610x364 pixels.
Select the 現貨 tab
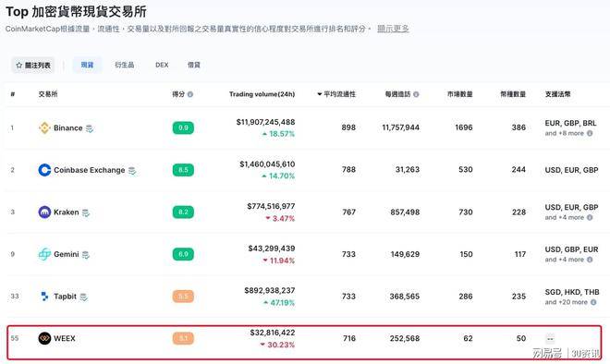[x=87, y=65]
